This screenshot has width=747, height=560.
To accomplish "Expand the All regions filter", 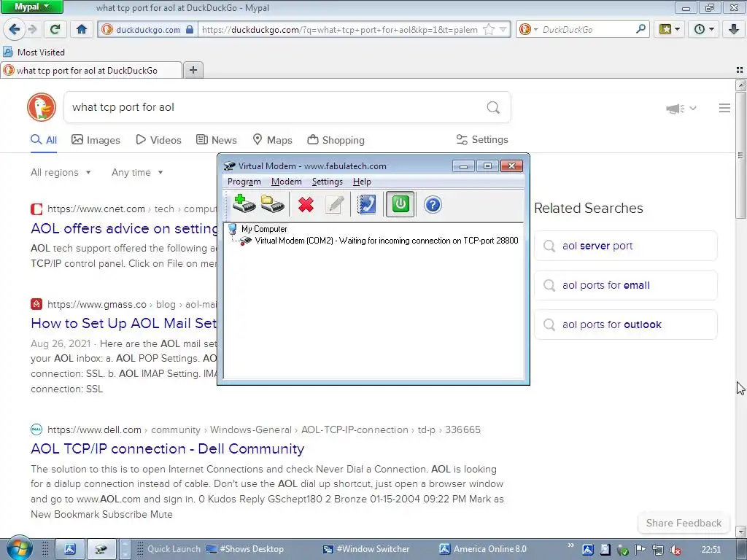I will pyautogui.click(x=61, y=172).
